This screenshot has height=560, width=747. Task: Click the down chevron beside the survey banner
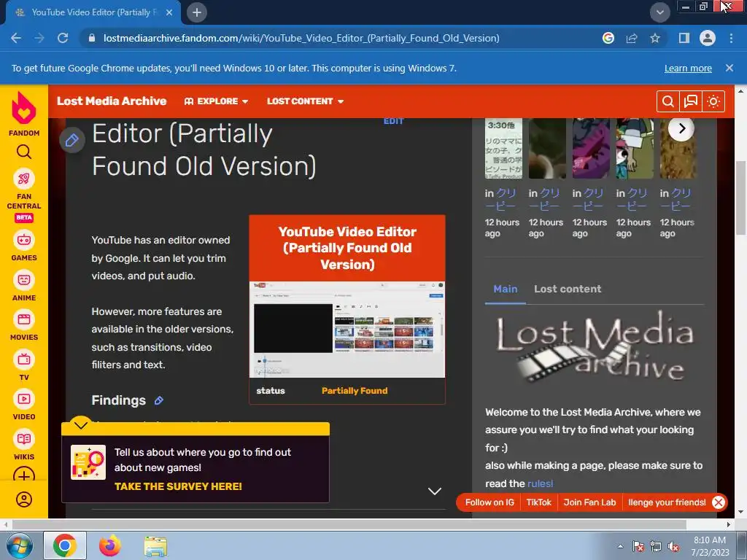tap(435, 491)
